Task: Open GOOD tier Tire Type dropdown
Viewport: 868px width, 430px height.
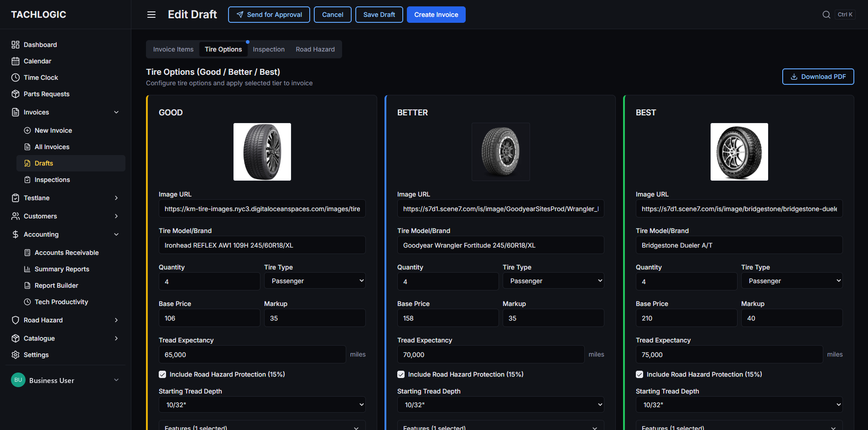Action: pos(315,281)
